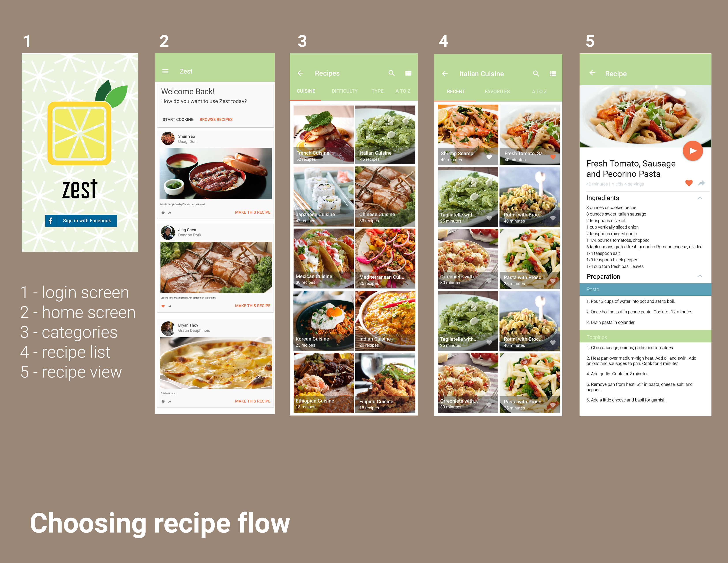The height and width of the screenshot is (563, 728).
Task: Click the hamburger menu icon in Zest home screen
Action: 164,71
